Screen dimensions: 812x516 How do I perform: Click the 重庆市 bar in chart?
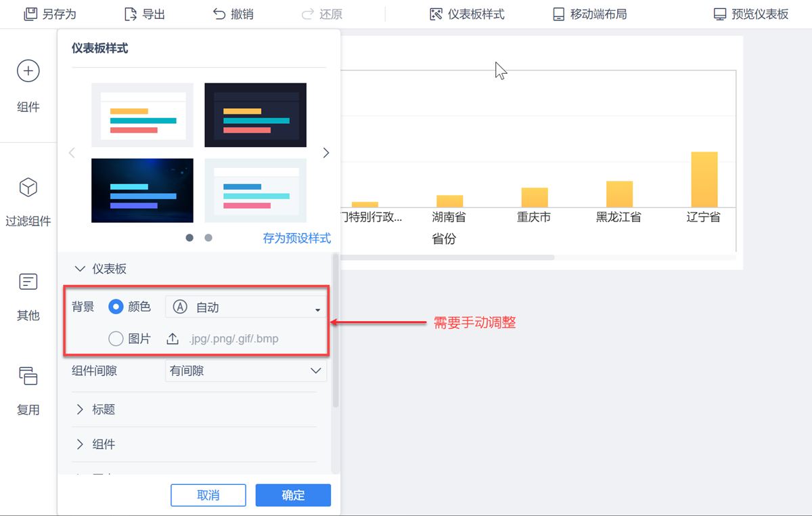tap(535, 198)
